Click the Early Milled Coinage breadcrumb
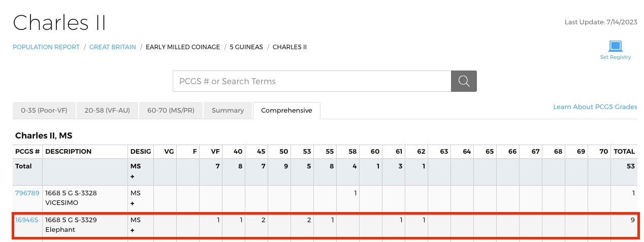The width and height of the screenshot is (644, 242). 183,47
